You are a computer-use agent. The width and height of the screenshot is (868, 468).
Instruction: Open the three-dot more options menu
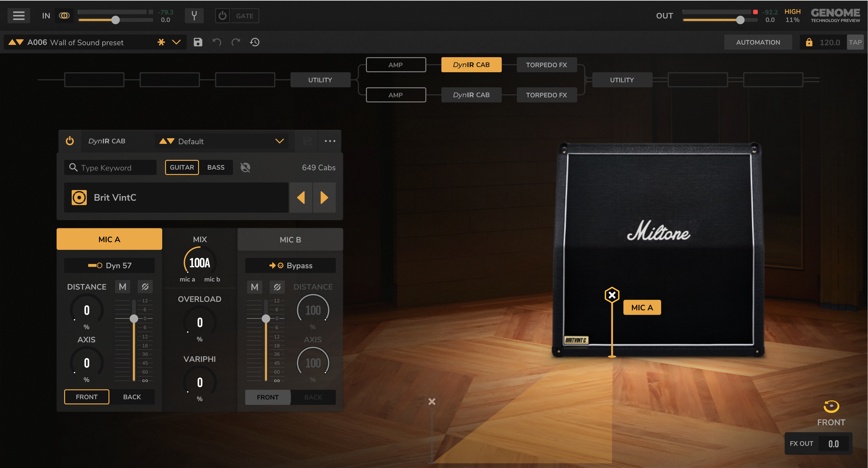[x=330, y=141]
